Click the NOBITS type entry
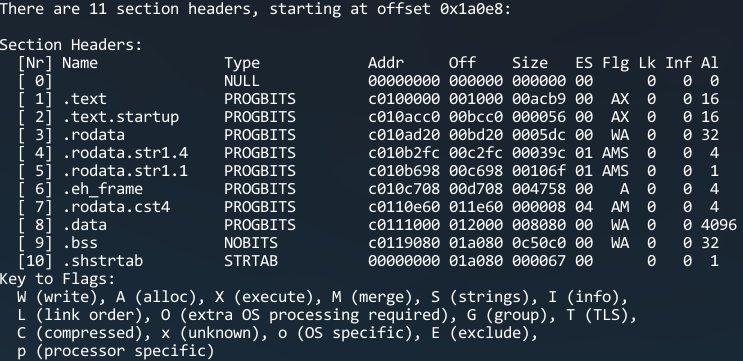This screenshot has width=743, height=361. [251, 243]
